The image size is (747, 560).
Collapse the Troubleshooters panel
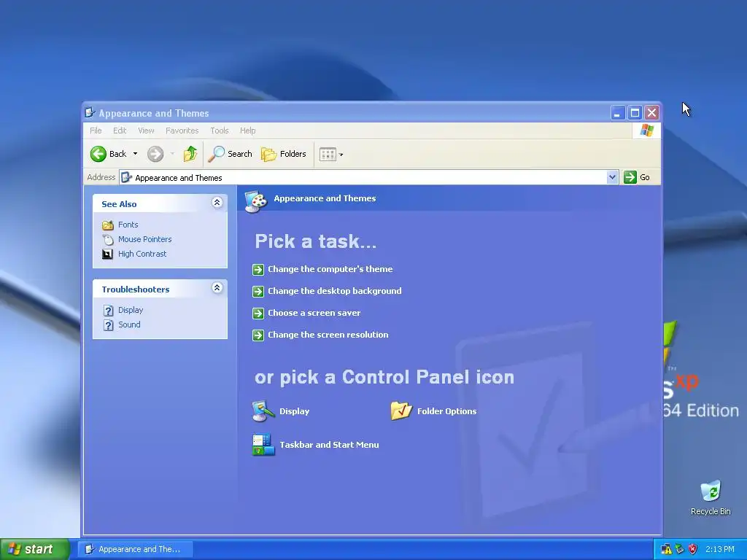click(217, 287)
